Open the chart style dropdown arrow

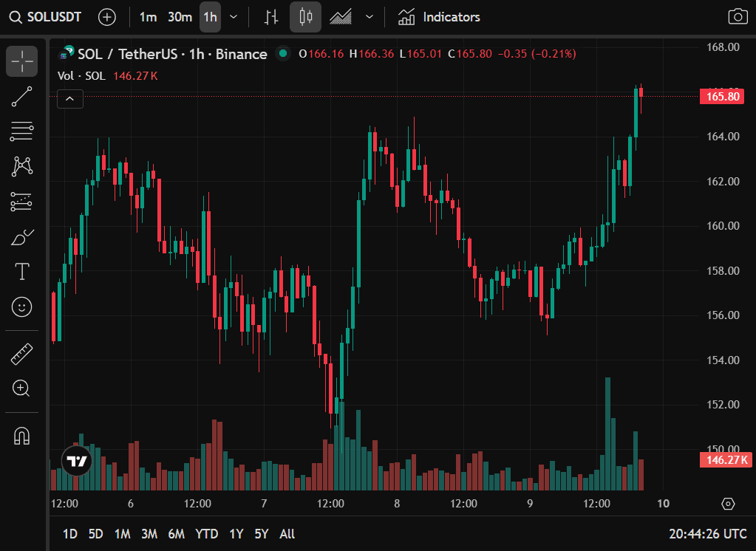click(370, 17)
